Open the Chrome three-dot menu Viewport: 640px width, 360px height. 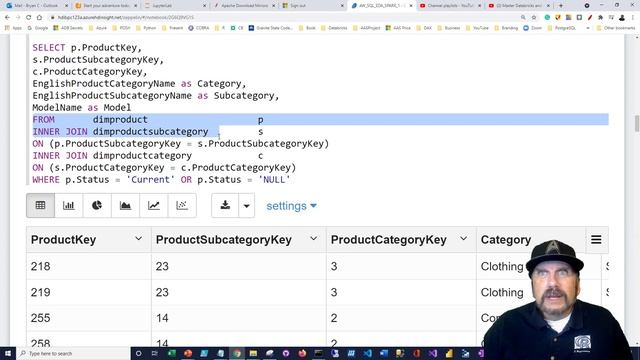click(x=633, y=18)
